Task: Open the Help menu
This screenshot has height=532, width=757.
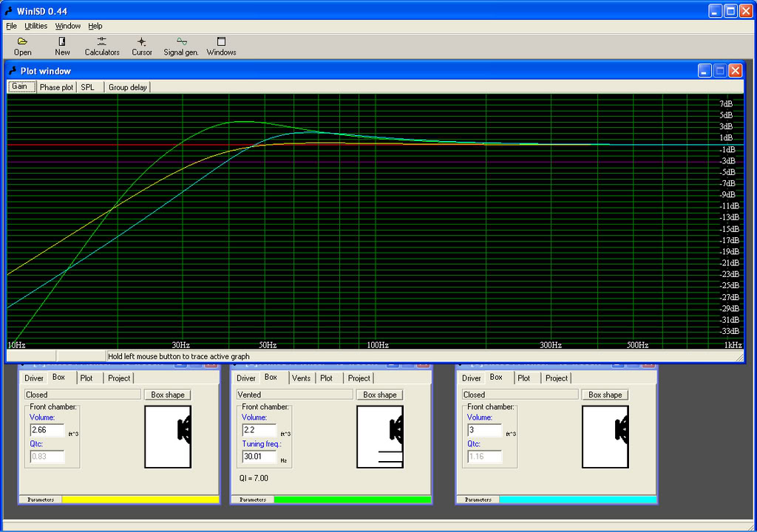Action: 95,26
